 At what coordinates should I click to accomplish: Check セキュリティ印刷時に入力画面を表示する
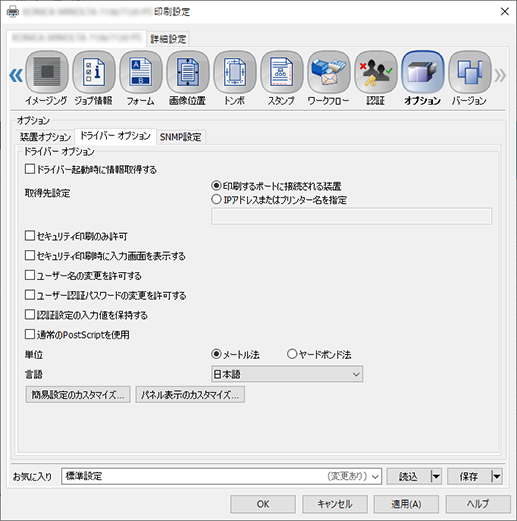pyautogui.click(x=30, y=255)
